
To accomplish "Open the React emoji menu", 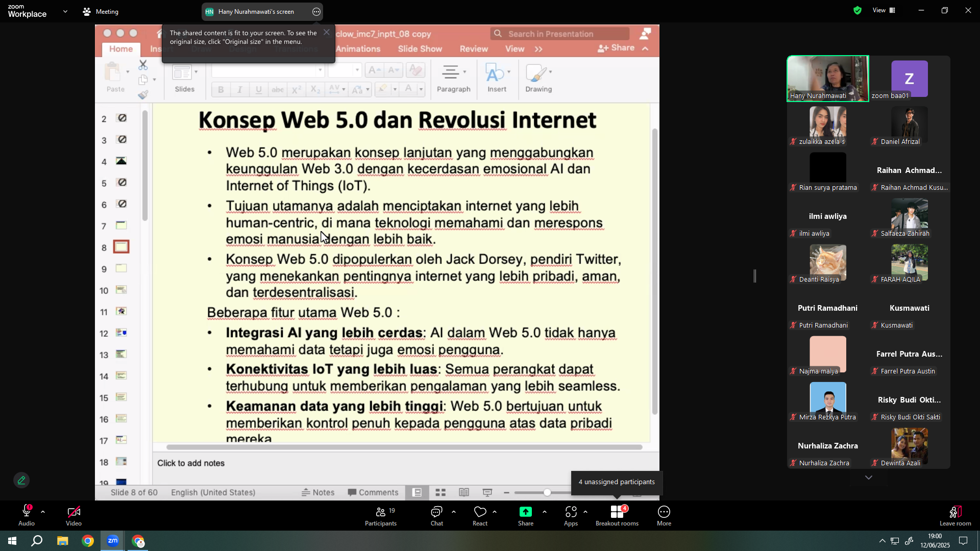I will 480,515.
